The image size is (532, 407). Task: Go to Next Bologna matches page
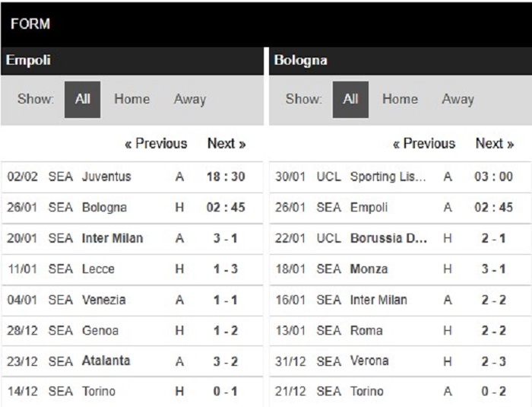click(x=495, y=143)
